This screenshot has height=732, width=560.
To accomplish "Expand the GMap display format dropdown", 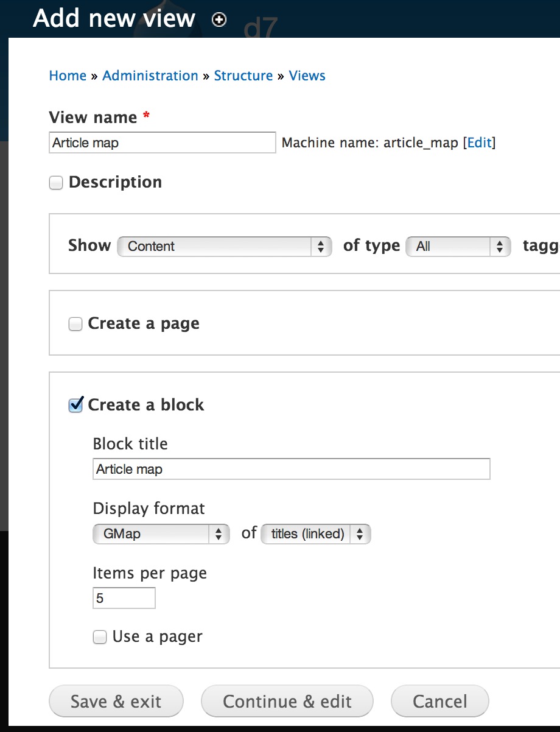I will [x=161, y=534].
